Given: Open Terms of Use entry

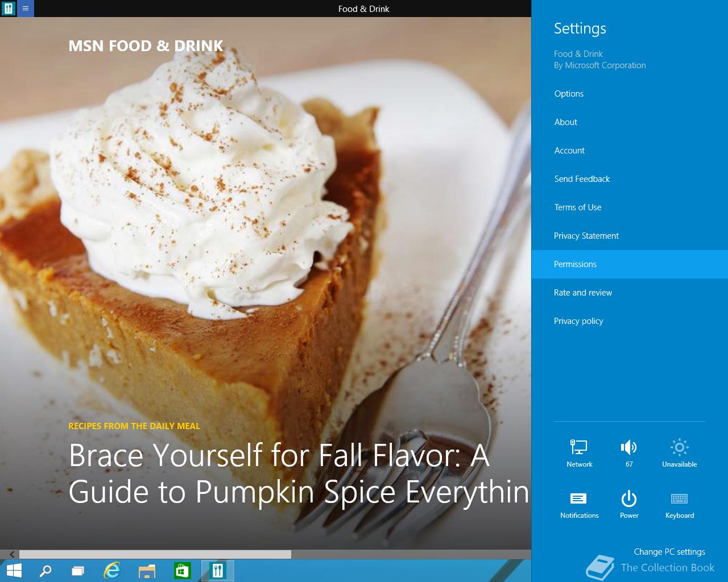Looking at the screenshot, I should [x=630, y=207].
